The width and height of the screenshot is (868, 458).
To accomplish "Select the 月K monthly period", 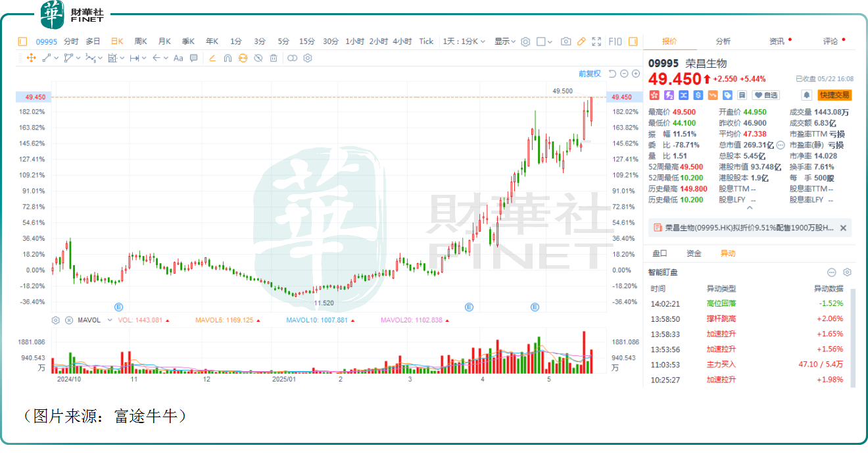I will [x=164, y=41].
